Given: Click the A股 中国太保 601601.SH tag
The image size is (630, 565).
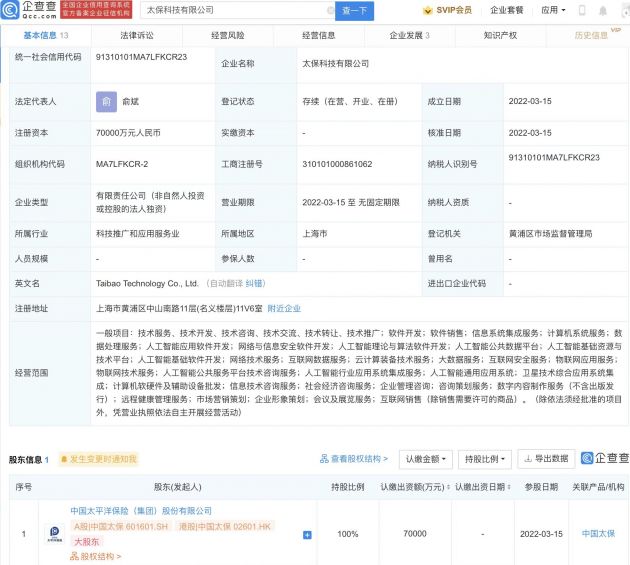Looking at the screenshot, I should click(x=121, y=526).
